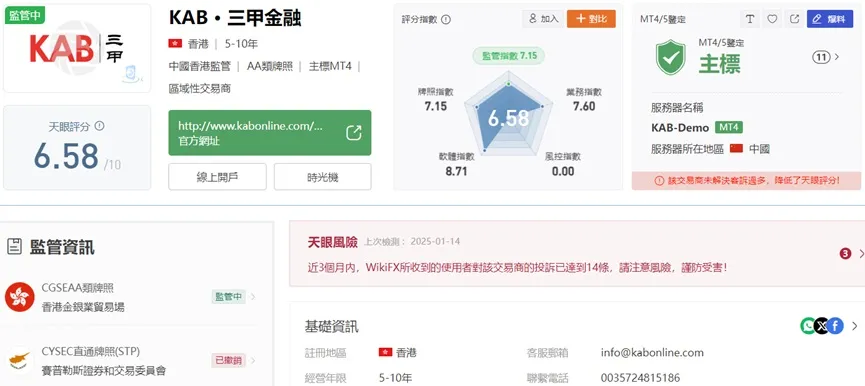Click the 監管中 green badge on logo

[25, 15]
